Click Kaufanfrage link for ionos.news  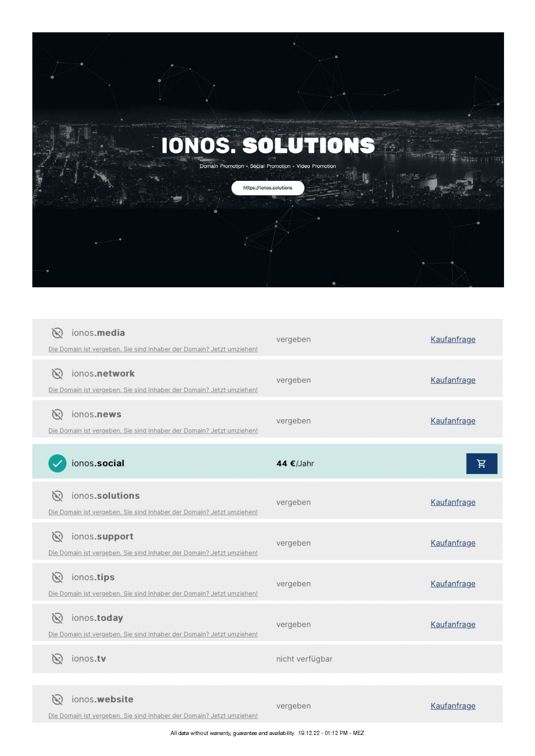pyautogui.click(x=453, y=421)
